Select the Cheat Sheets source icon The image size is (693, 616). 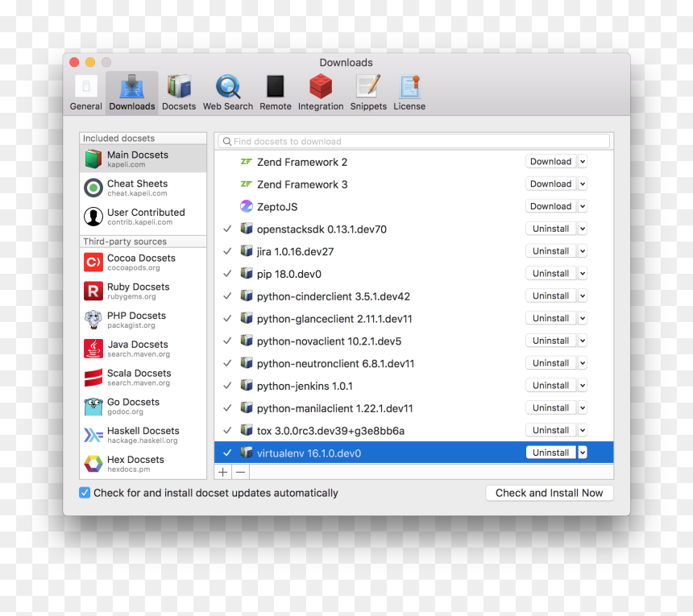tap(93, 188)
